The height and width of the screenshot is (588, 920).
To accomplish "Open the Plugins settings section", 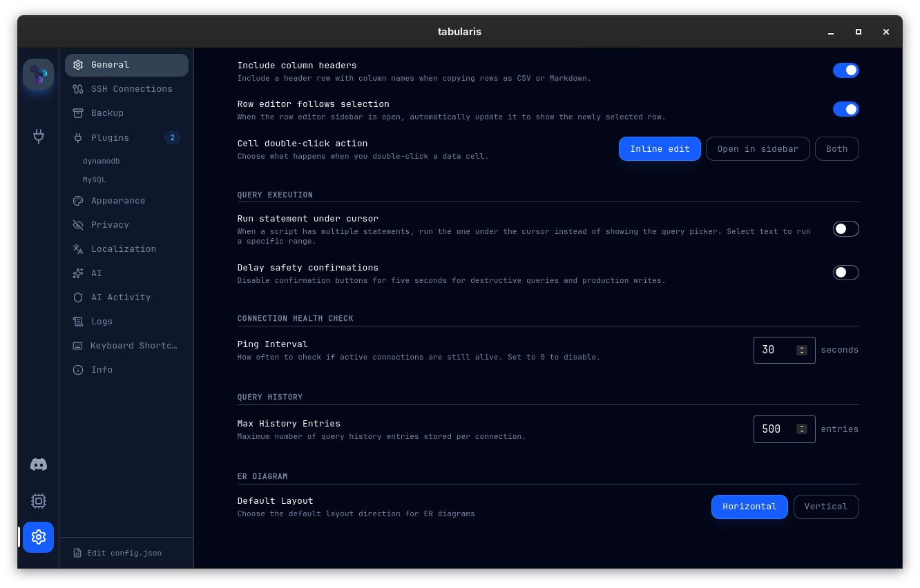I will (x=126, y=138).
